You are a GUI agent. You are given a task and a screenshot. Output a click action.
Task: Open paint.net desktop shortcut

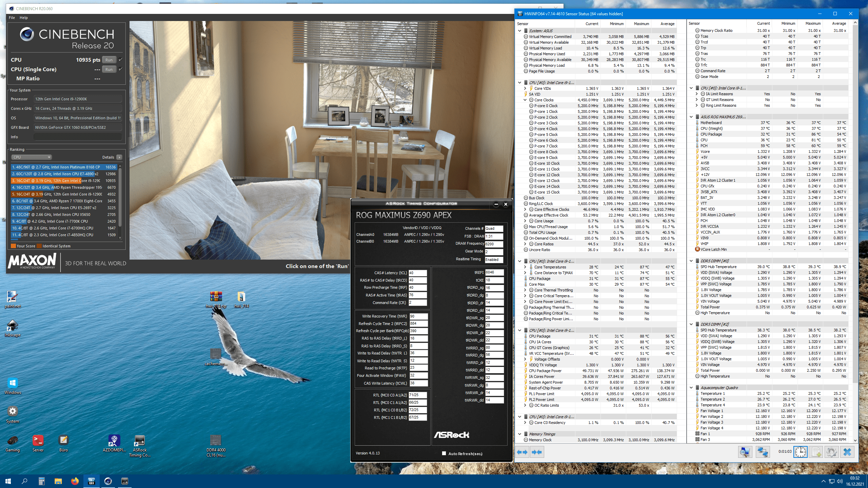click(x=13, y=300)
